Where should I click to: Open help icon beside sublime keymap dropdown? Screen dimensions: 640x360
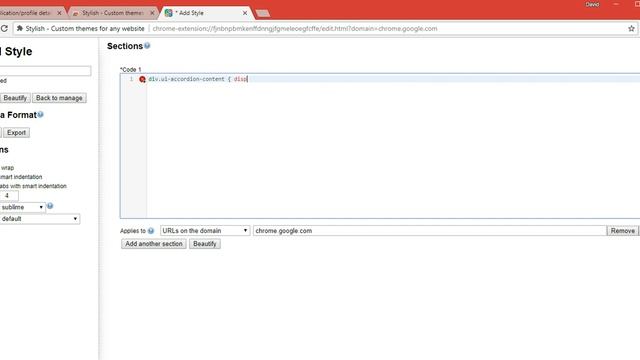(50, 206)
